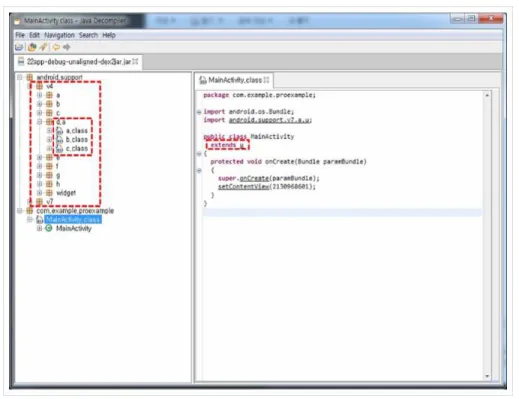Fold the import statements in the code
The height and width of the screenshot is (399, 519).
coord(199,112)
